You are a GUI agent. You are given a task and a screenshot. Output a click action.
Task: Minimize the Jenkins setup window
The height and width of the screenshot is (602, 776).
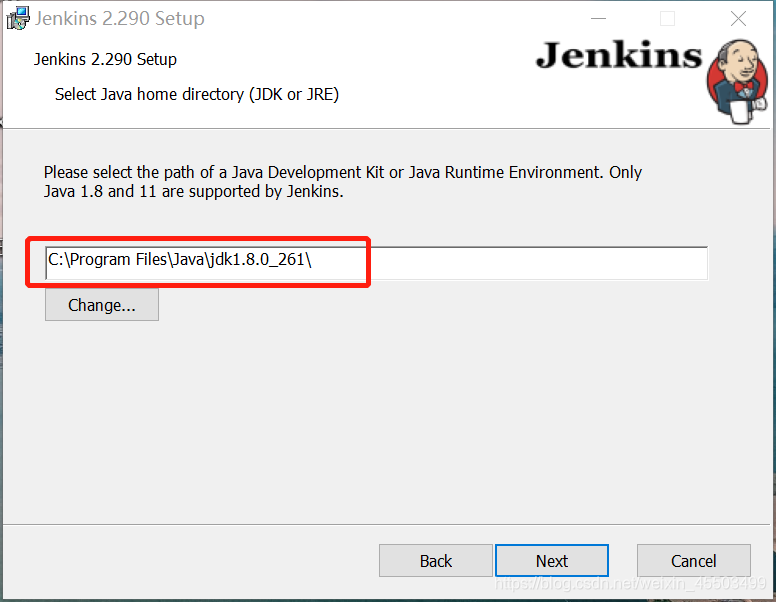(598, 19)
